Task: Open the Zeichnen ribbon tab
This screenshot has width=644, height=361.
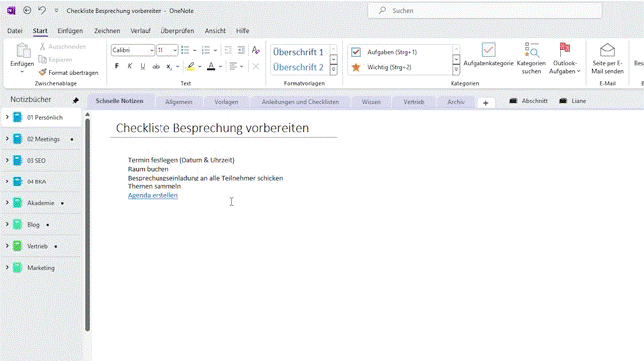Action: pyautogui.click(x=107, y=31)
